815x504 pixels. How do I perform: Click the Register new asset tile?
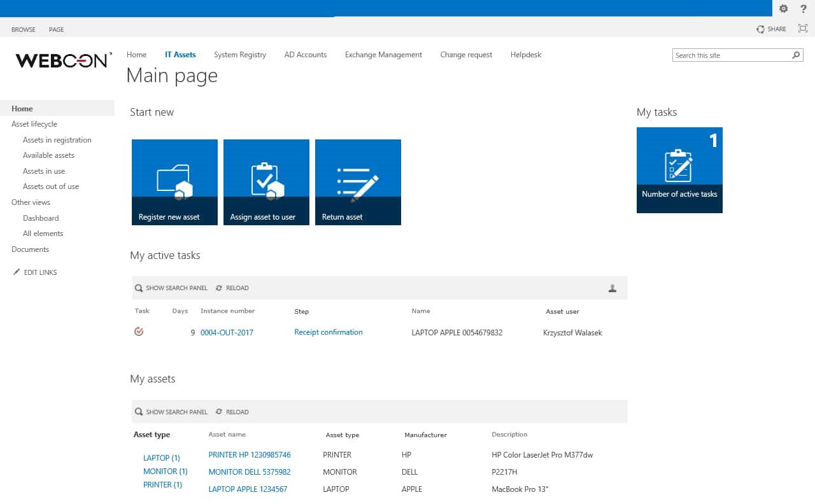click(174, 182)
